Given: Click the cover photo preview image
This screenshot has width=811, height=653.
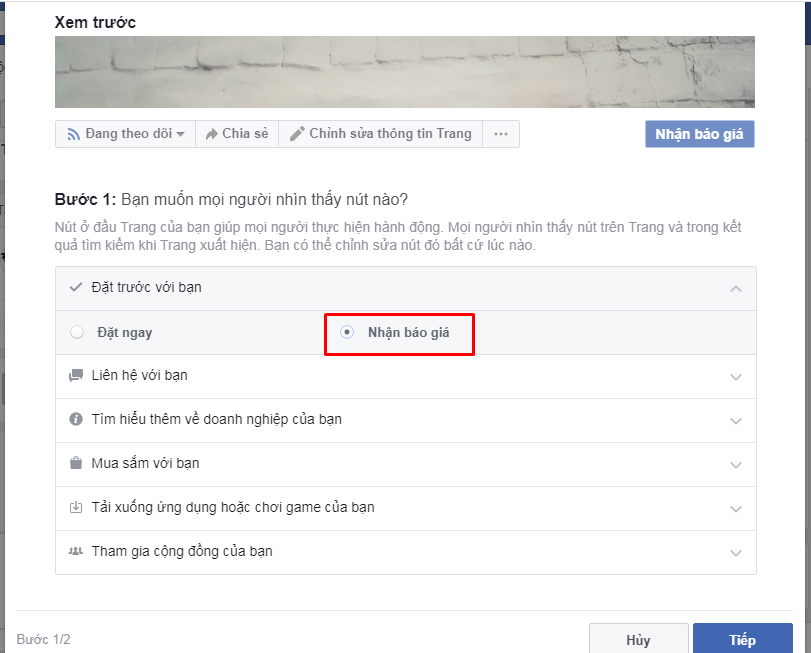Looking at the screenshot, I should (405, 72).
